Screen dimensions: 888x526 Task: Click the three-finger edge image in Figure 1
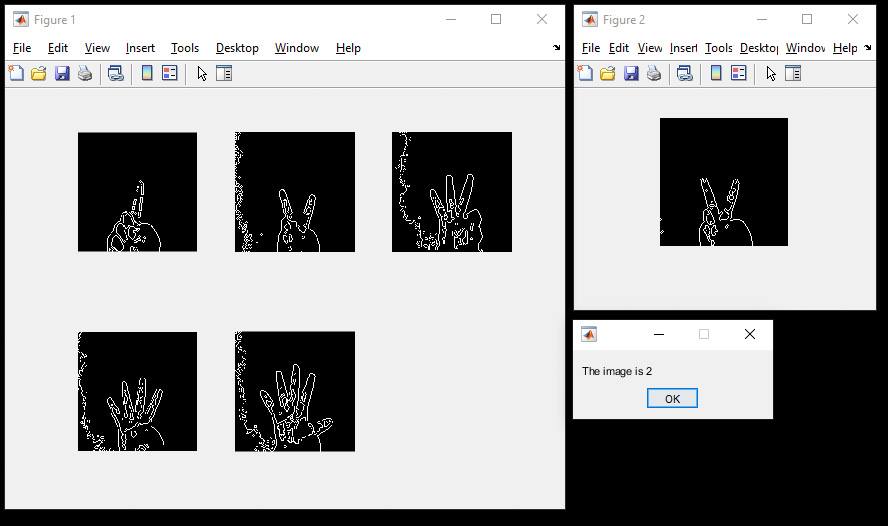[452, 192]
